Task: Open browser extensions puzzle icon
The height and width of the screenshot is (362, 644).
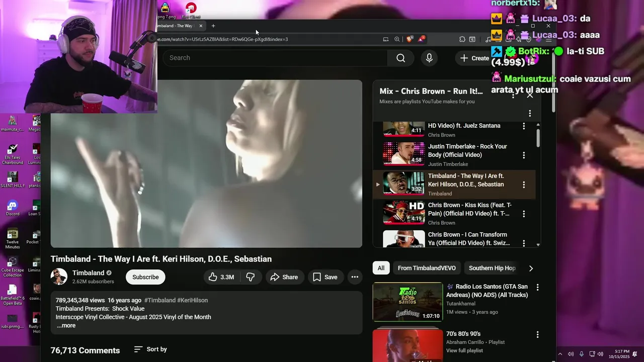Action: click(462, 39)
